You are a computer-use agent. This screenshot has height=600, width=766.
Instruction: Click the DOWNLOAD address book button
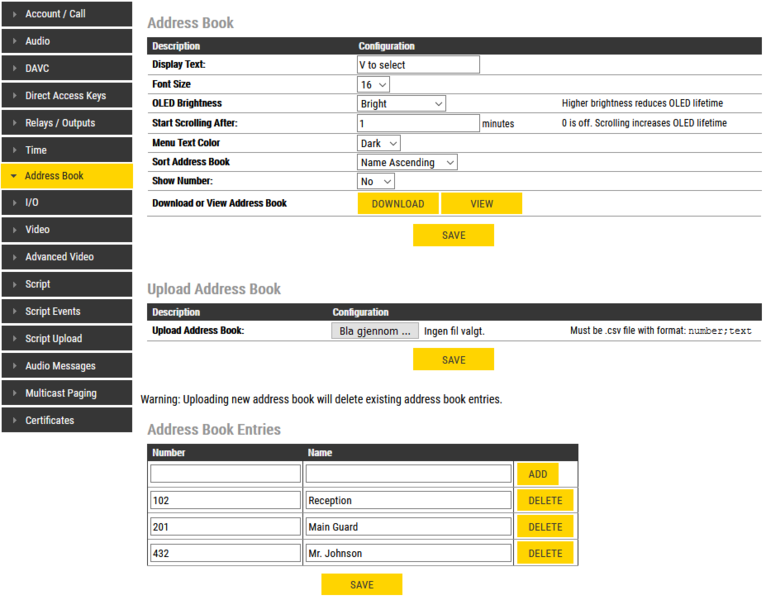click(x=398, y=204)
